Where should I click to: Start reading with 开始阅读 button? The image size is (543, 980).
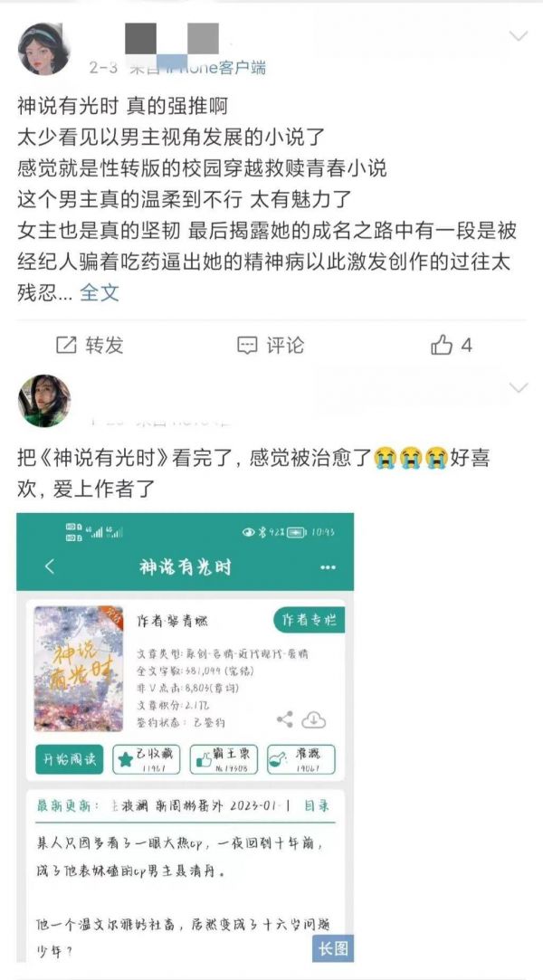70,759
